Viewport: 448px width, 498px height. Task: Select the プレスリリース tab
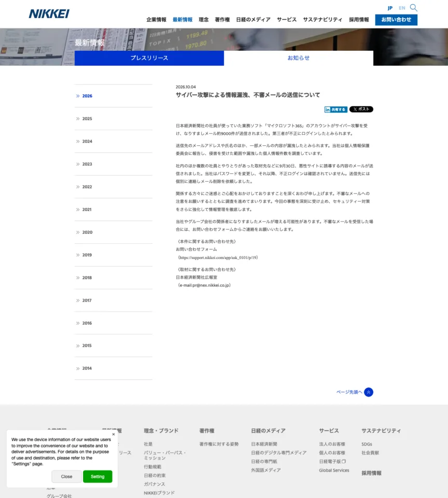click(149, 58)
